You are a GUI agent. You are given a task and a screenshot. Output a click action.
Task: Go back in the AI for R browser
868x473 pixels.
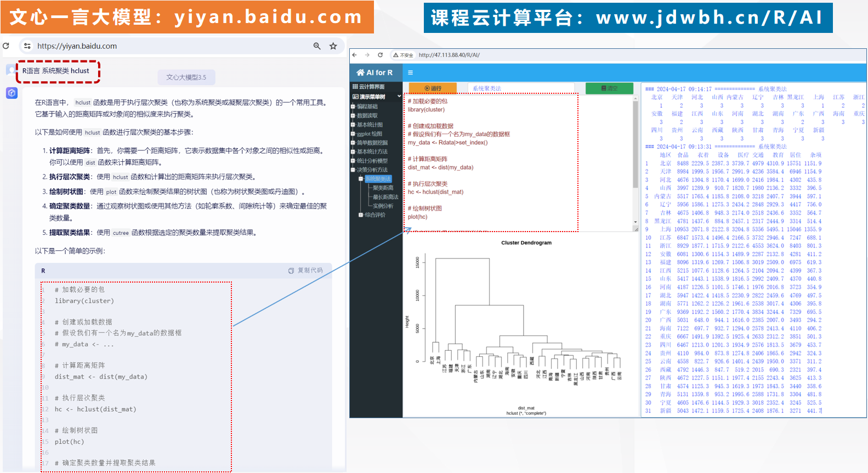pyautogui.click(x=355, y=55)
